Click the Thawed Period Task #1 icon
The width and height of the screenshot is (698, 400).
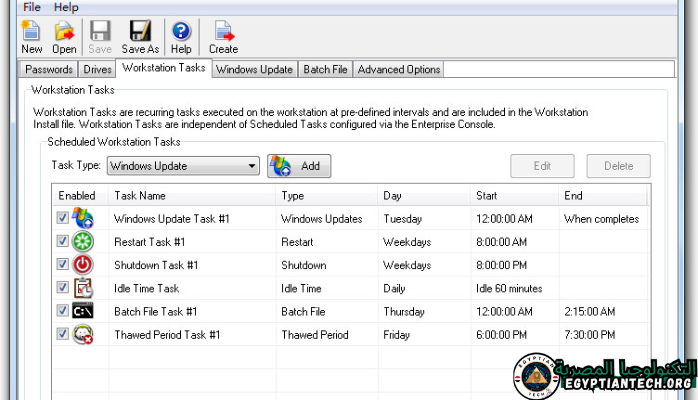pyautogui.click(x=84, y=335)
